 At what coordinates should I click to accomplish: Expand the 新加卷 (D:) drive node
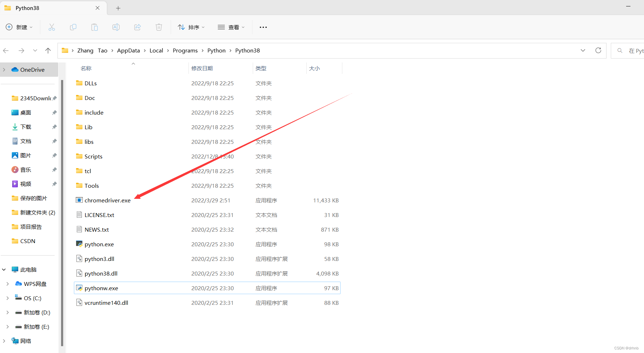(8, 312)
